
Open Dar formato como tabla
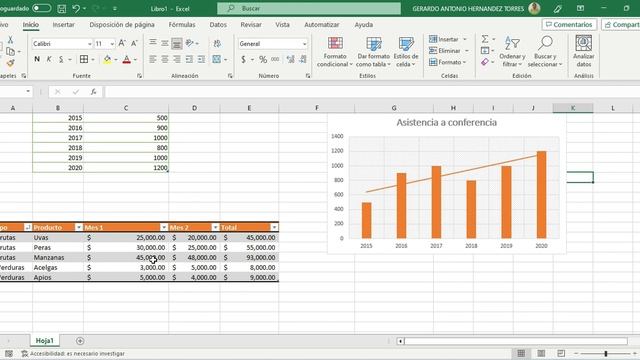click(x=373, y=52)
